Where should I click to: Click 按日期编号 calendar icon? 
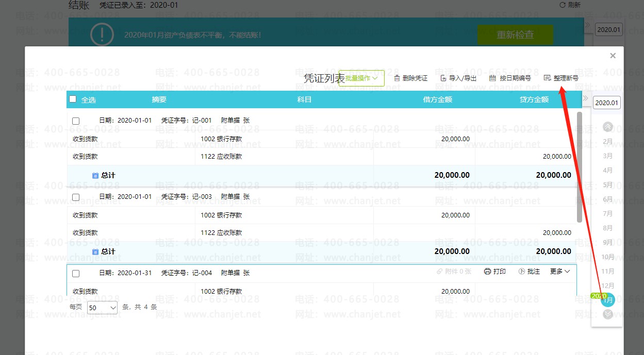[492, 78]
